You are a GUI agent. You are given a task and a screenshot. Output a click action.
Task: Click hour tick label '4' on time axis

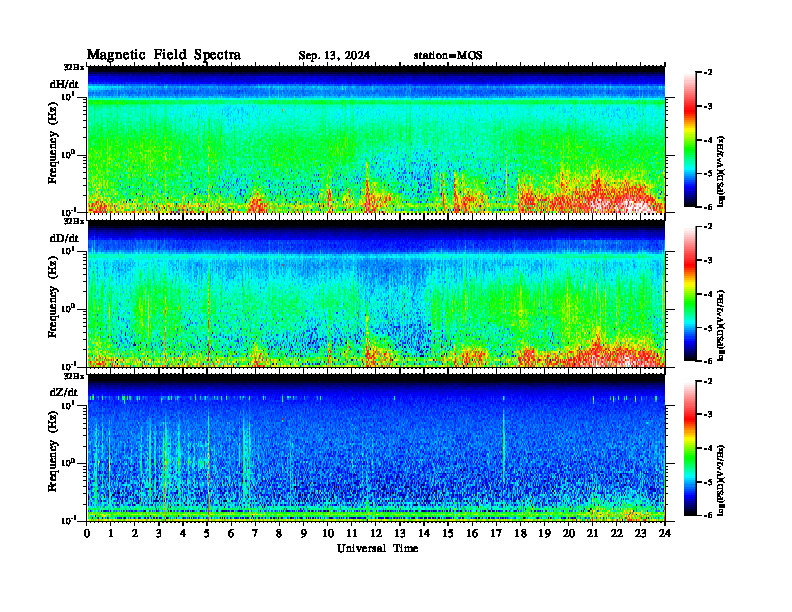pos(183,533)
